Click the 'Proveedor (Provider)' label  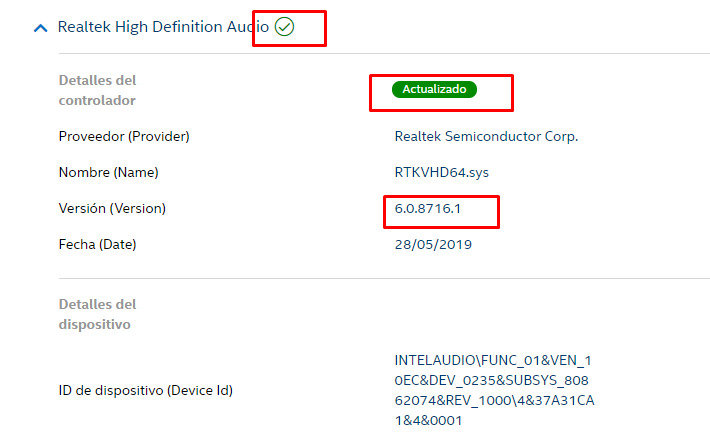tap(124, 136)
